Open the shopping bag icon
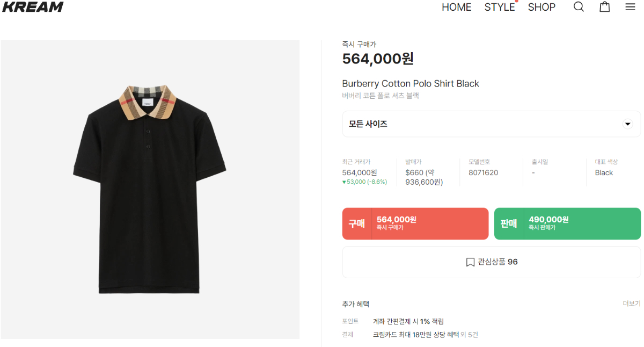This screenshot has height=347, width=644. pos(605,7)
